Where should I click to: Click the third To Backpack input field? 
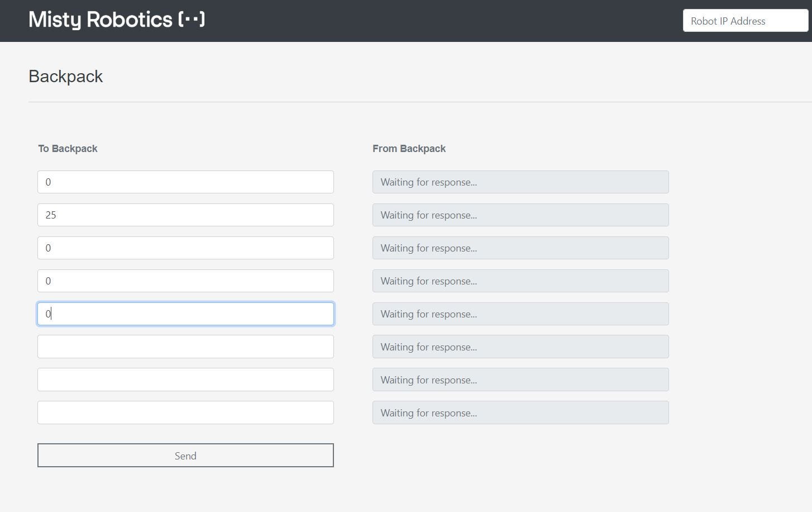coord(185,248)
